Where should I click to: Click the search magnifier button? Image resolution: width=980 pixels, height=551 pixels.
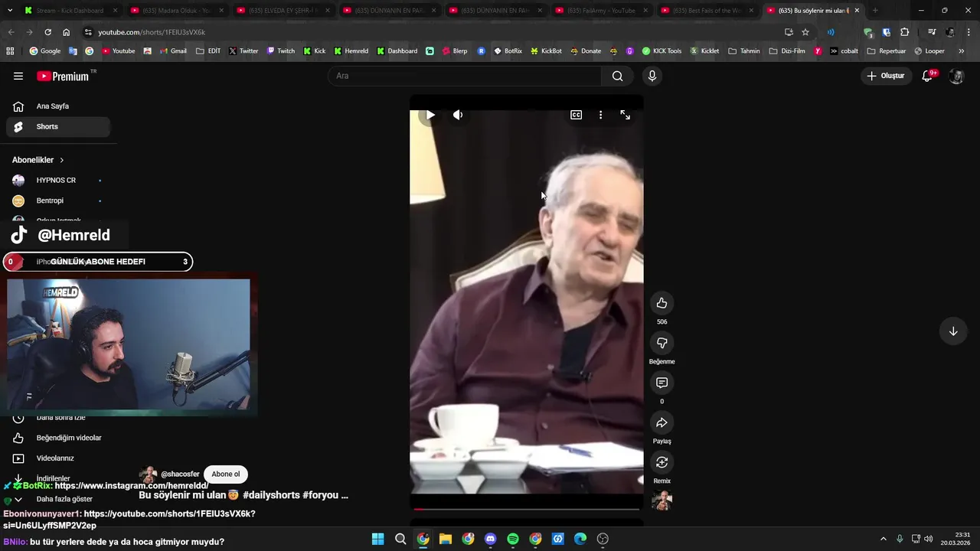tap(617, 76)
